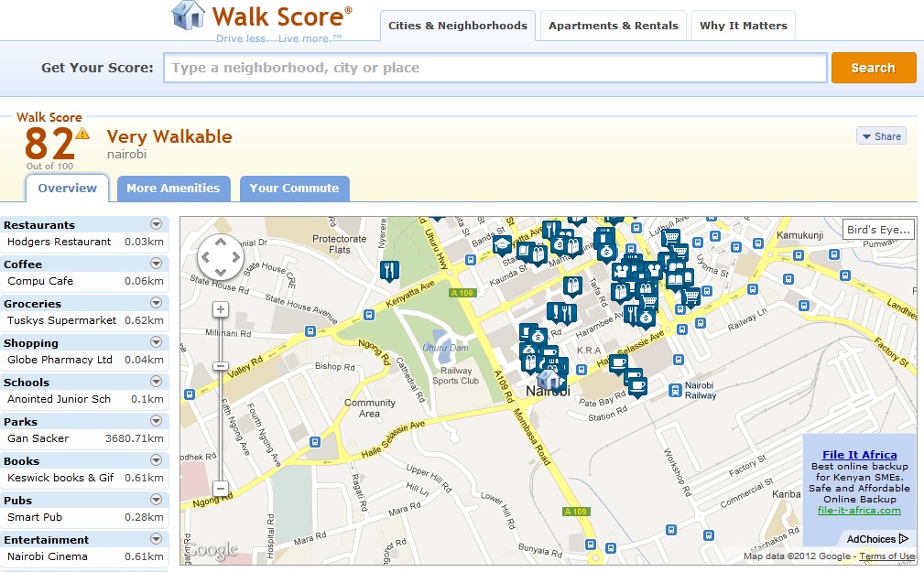
Task: Click the bus stop icon on Valley Rd
Action: (x=190, y=394)
